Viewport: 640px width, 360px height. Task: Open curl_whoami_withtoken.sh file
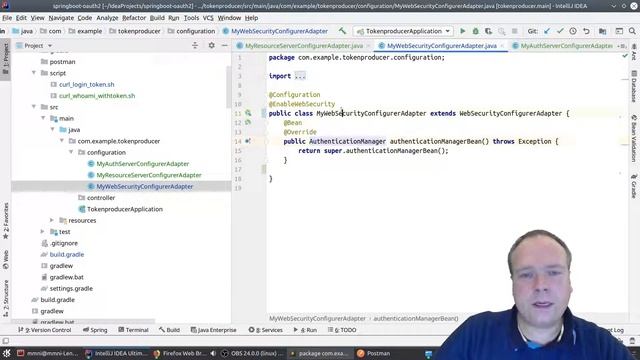pos(97,96)
